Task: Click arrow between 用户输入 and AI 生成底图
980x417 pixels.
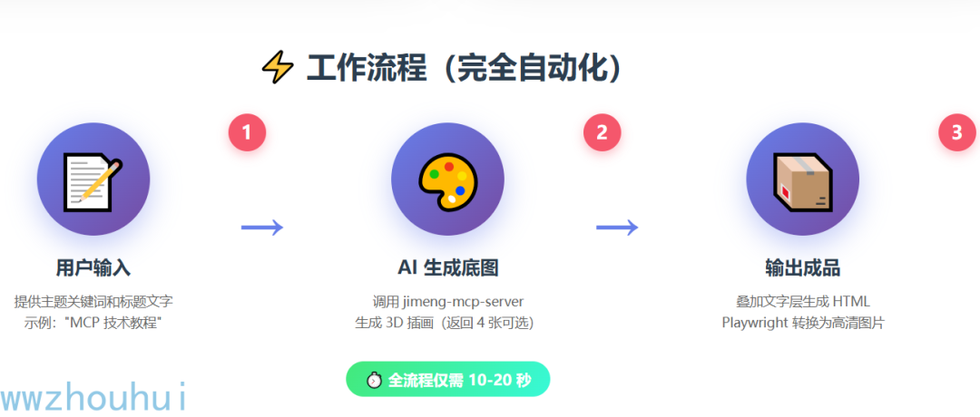Action: [x=262, y=228]
